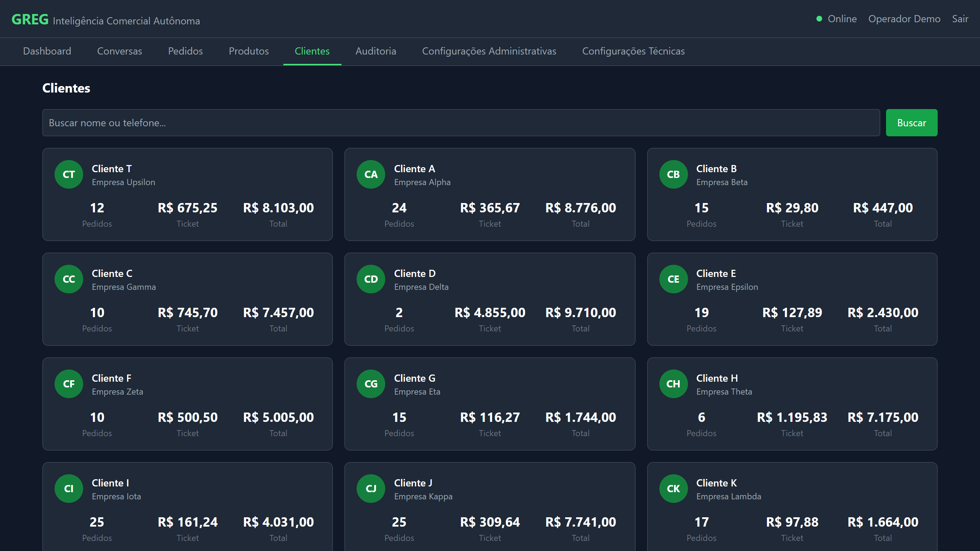
Task: Click the CG avatar for Cliente G
Action: (371, 383)
